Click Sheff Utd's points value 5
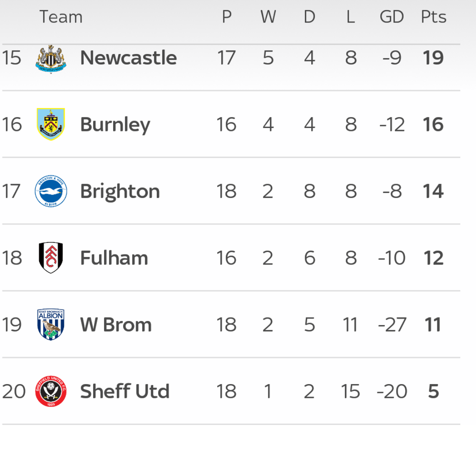The height and width of the screenshot is (449, 476). 434,391
